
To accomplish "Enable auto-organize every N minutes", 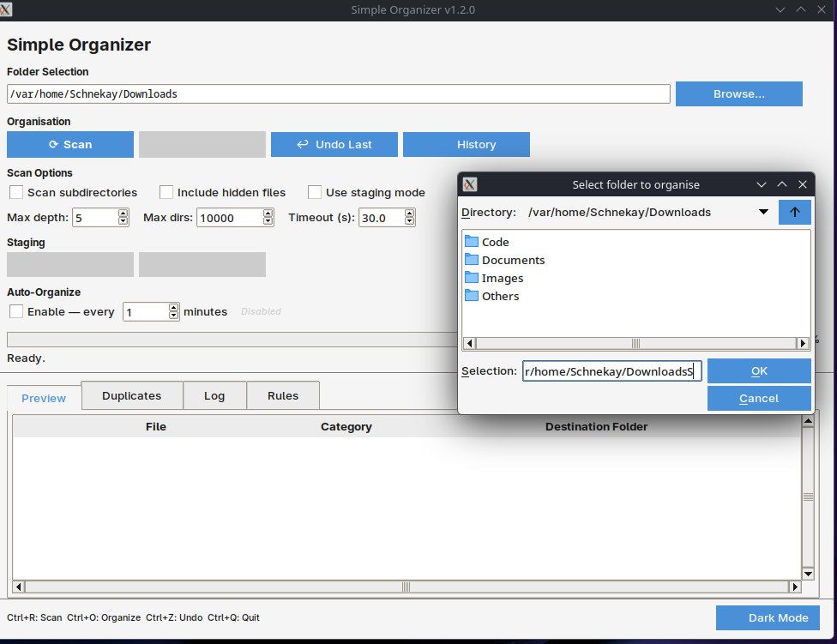I will coord(16,311).
